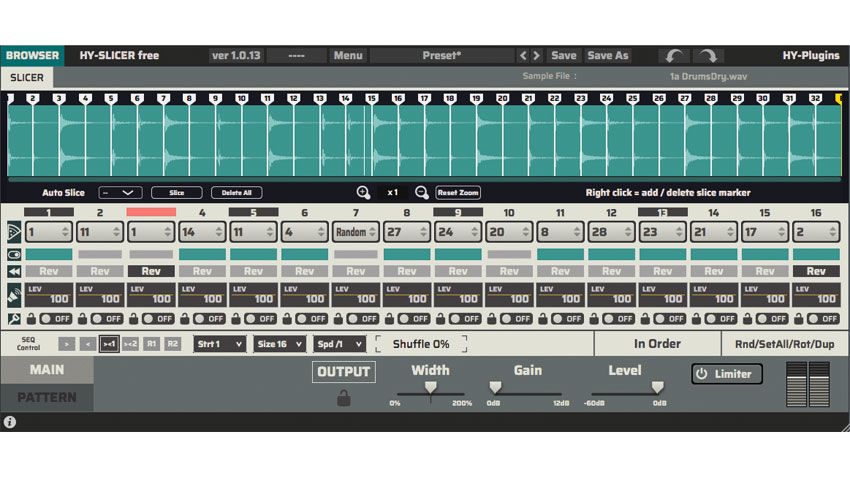Go to previous preset arrow
This screenshot has width=850, height=478.
coord(523,55)
